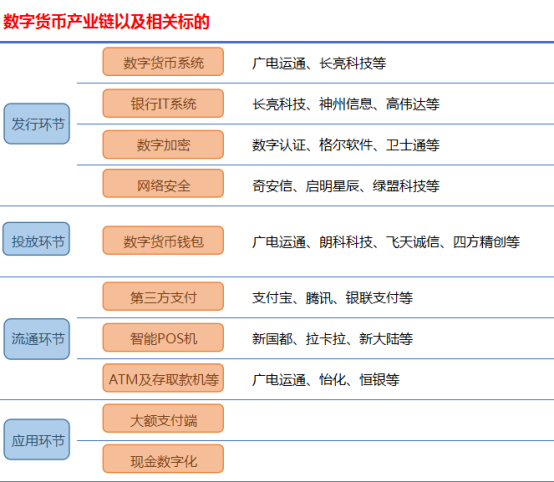Select the 发行环节 blue box
554x482 pixels.
click(37, 124)
